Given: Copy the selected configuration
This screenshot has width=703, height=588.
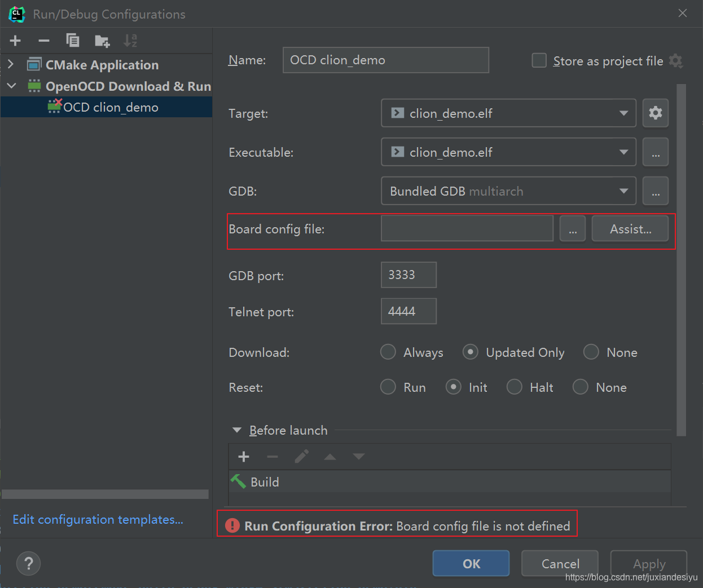Looking at the screenshot, I should point(73,41).
